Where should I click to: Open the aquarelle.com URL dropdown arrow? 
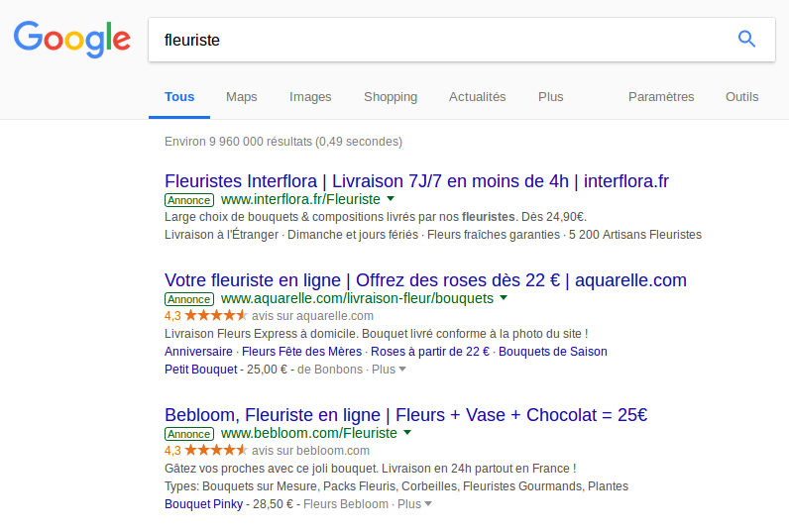(504, 297)
